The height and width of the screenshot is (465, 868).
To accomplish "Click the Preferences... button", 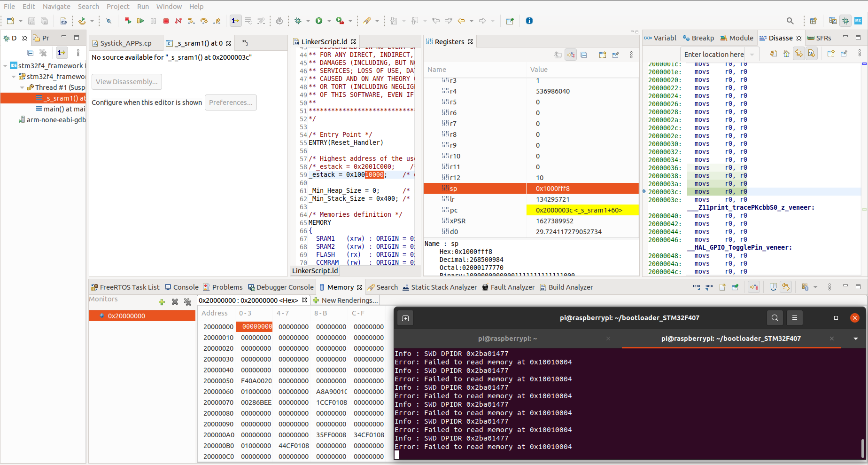I will (x=231, y=102).
